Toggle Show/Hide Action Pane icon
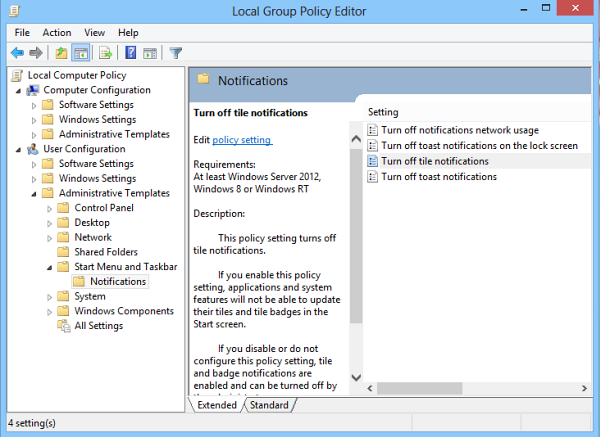Viewport: 600px width, 437px height. point(149,53)
